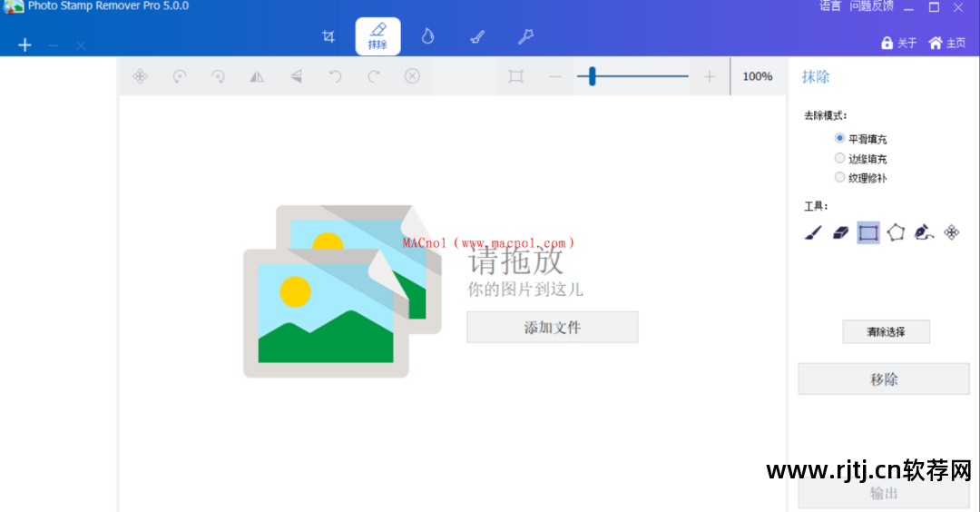Select 纹理修补 removal mode

860,178
